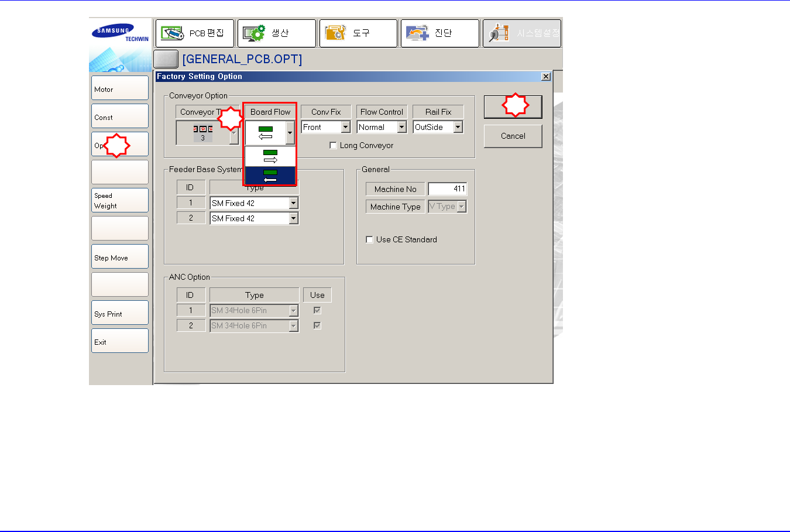Image resolution: width=790 pixels, height=532 pixels.
Task: Close the Factory Setting Option dialog
Action: (546, 77)
